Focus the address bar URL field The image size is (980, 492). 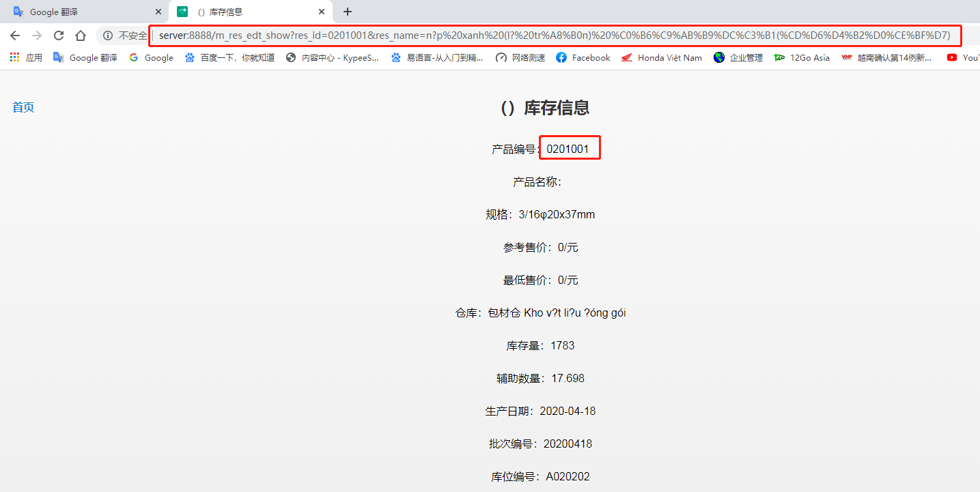pos(553,35)
